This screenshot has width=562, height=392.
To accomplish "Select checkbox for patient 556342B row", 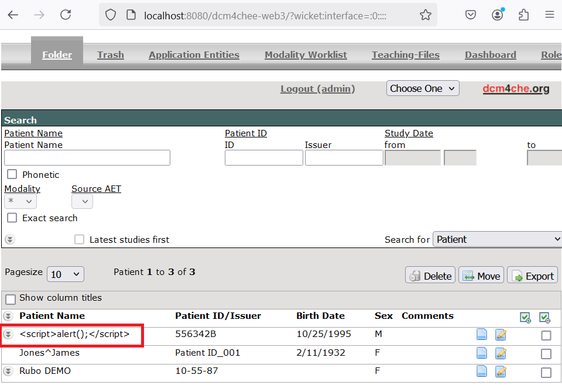I will click(x=546, y=335).
